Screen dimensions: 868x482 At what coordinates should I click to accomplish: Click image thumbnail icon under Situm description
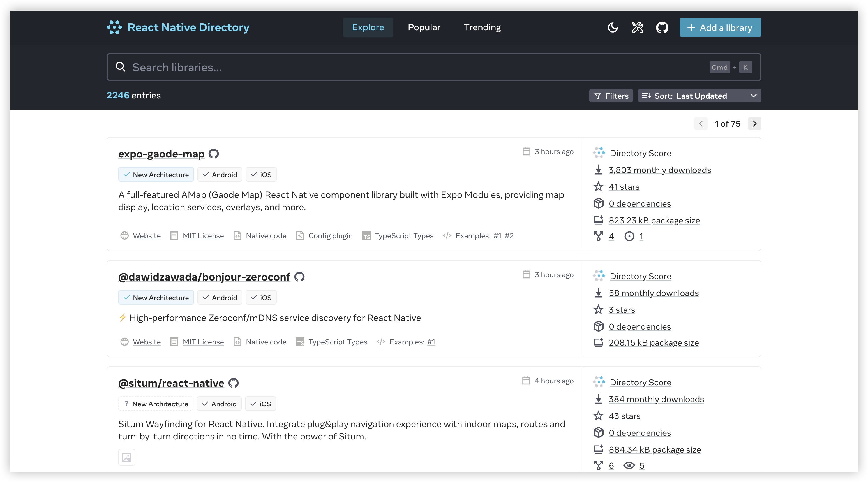[127, 457]
